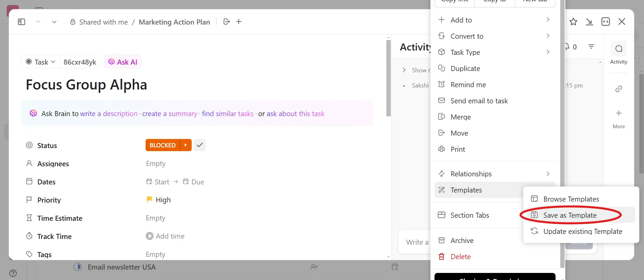Open the Task type dropdown
This screenshot has width=644, height=280.
tap(41, 62)
